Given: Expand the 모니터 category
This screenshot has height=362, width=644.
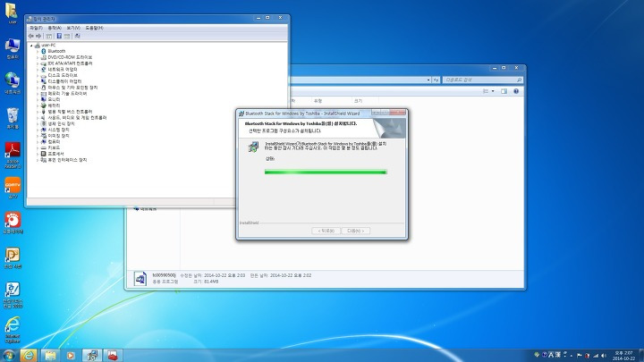Looking at the screenshot, I should coord(38,99).
